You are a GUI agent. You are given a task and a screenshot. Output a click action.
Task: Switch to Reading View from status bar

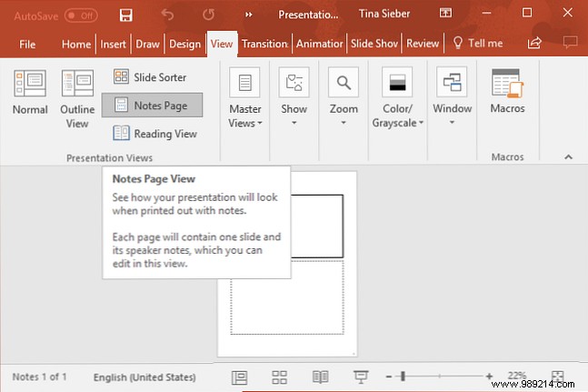(320, 377)
